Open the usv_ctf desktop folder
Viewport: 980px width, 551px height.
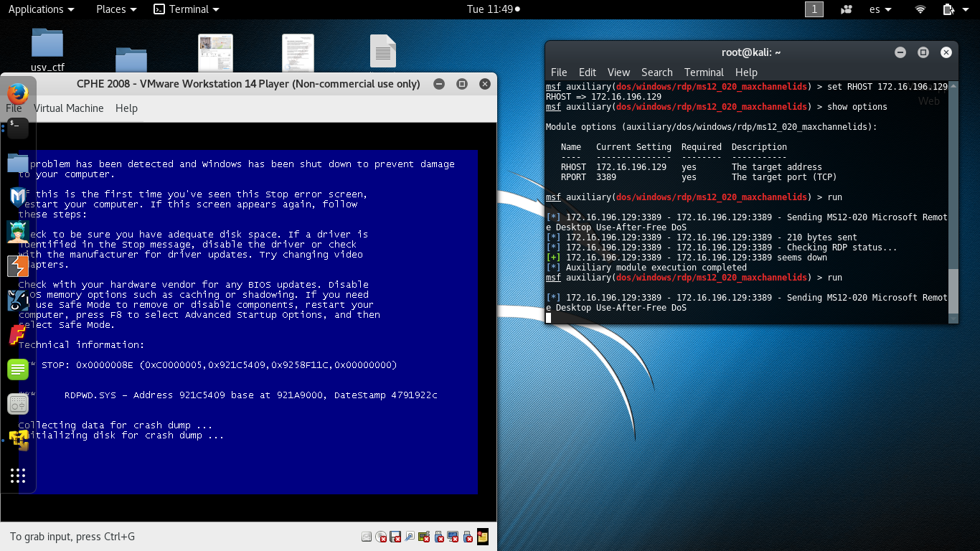pyautogui.click(x=47, y=50)
